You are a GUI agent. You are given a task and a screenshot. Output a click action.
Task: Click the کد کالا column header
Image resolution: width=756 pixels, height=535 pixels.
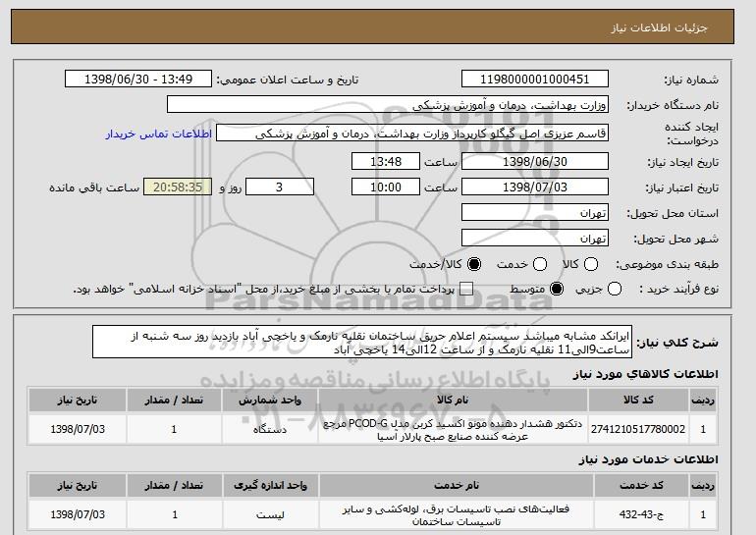coord(638,401)
